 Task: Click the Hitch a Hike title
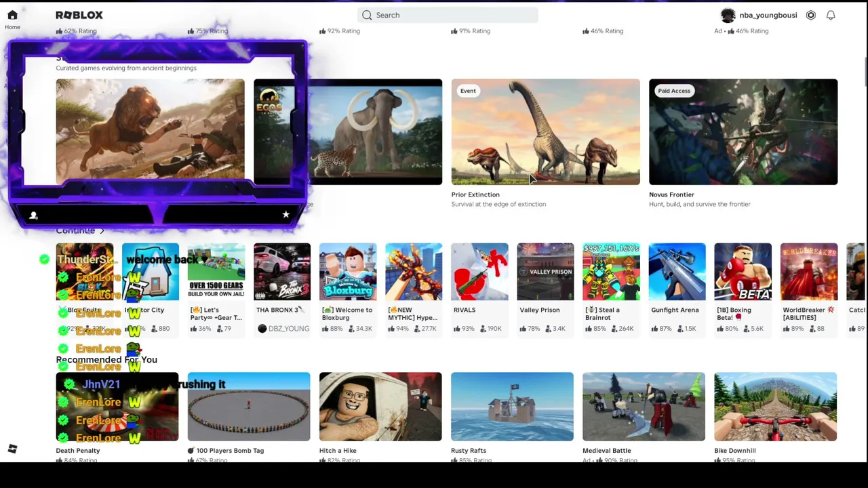tap(338, 451)
